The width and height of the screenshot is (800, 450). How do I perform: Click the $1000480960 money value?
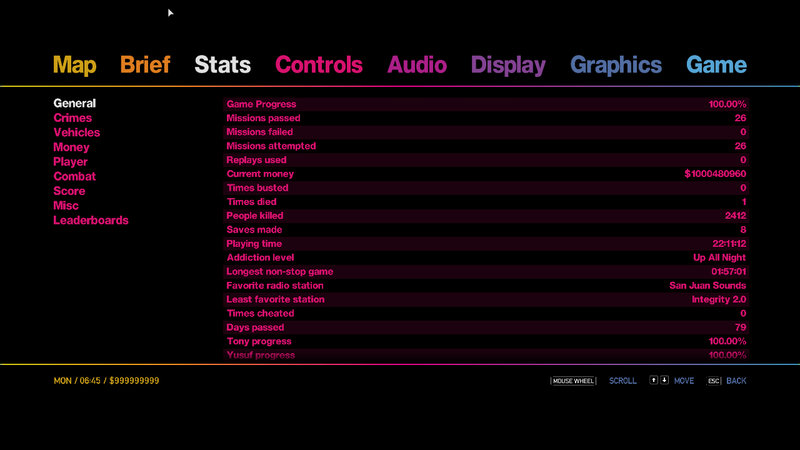[x=715, y=174]
